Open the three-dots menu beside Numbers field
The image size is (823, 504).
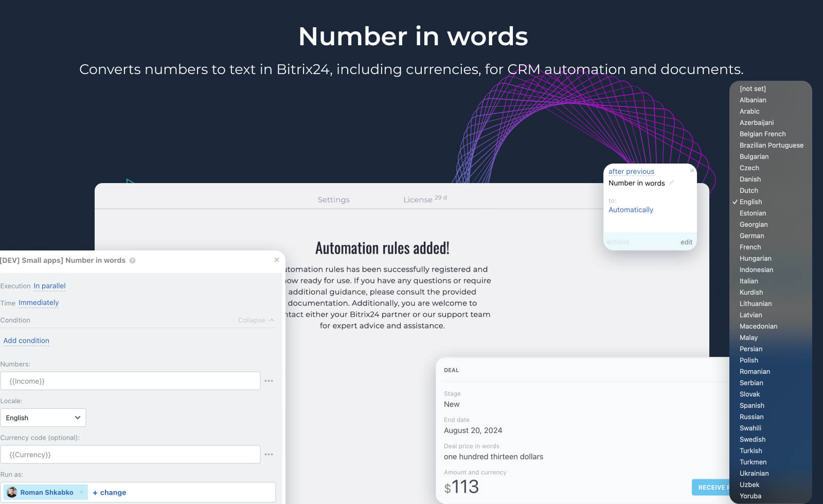coord(269,381)
